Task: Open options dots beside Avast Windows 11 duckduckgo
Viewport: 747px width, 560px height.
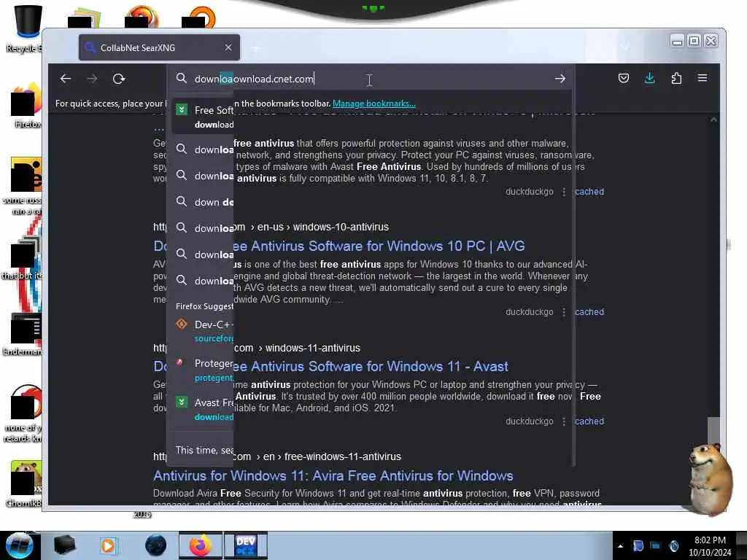Action: (564, 421)
